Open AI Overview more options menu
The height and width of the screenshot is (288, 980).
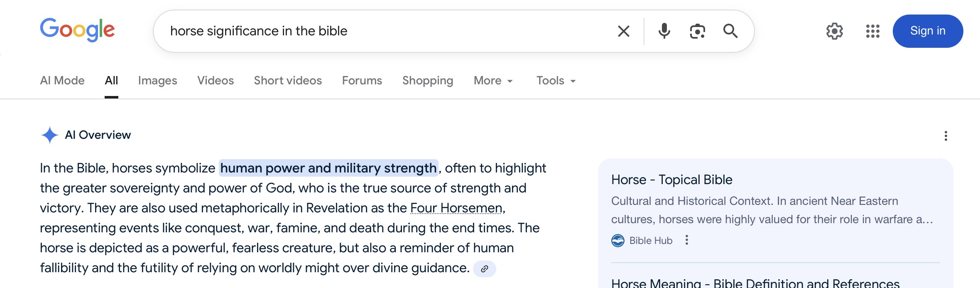click(x=946, y=136)
